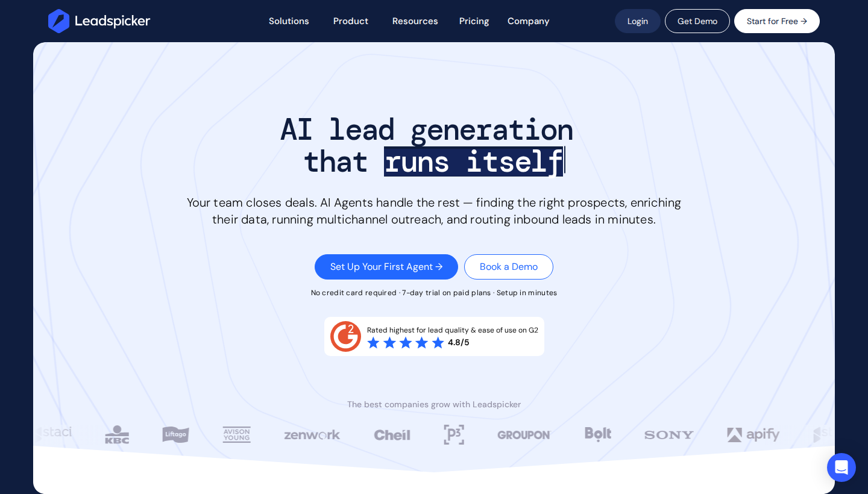Click 'Rated highest for lead quality' text
Image resolution: width=868 pixels, height=494 pixels.
453,330
